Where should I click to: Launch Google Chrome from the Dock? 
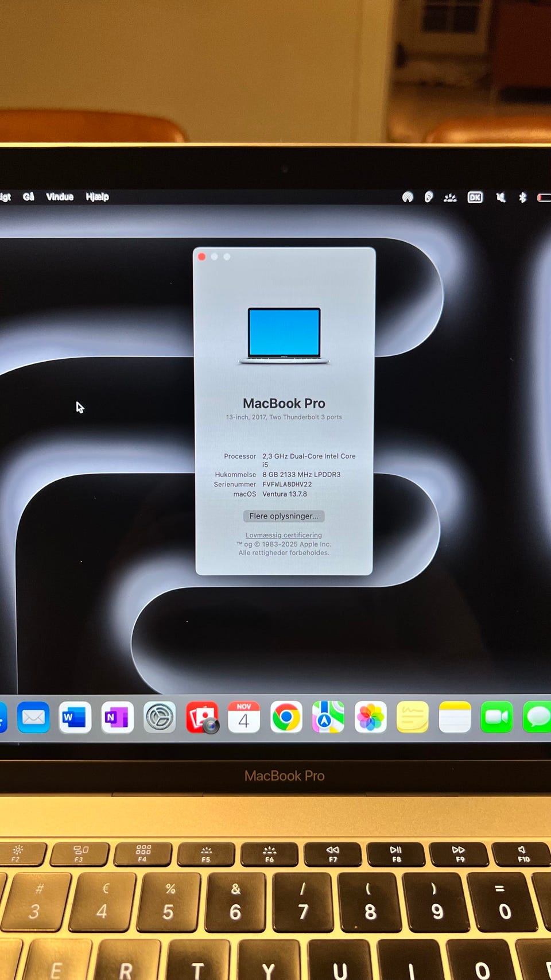[286, 717]
